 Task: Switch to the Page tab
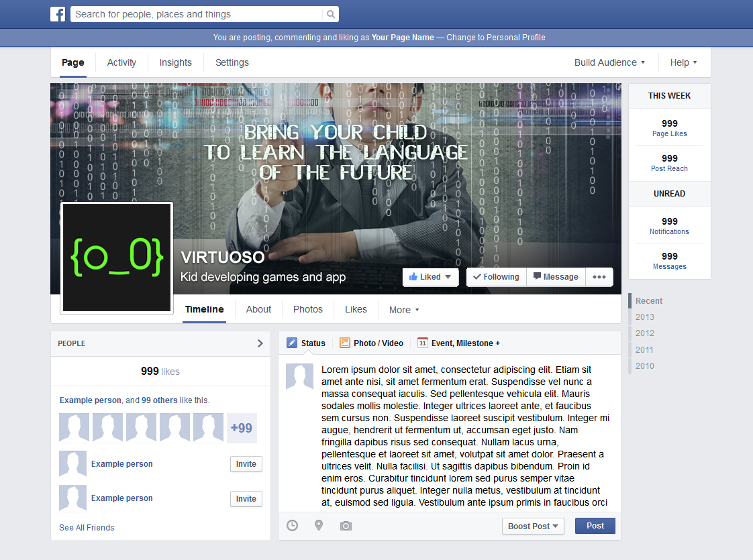point(73,62)
